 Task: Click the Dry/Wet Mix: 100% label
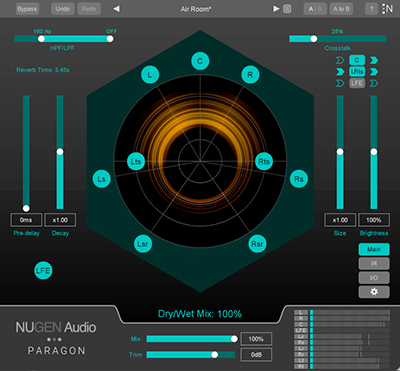200,314
